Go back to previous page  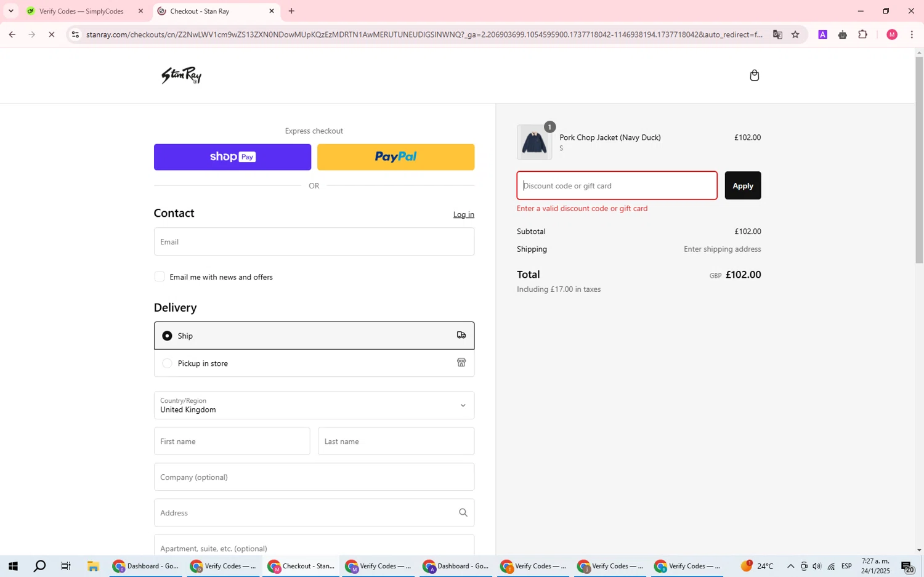(x=12, y=34)
